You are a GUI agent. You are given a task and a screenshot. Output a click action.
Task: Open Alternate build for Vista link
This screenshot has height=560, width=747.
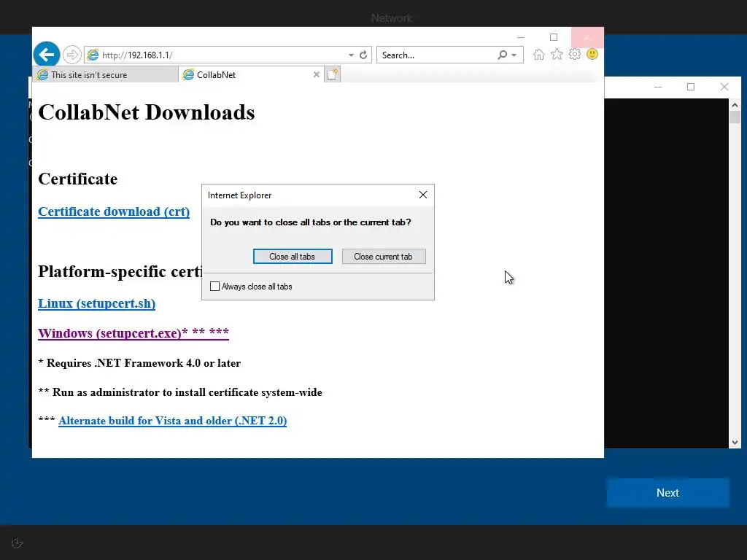click(x=172, y=421)
